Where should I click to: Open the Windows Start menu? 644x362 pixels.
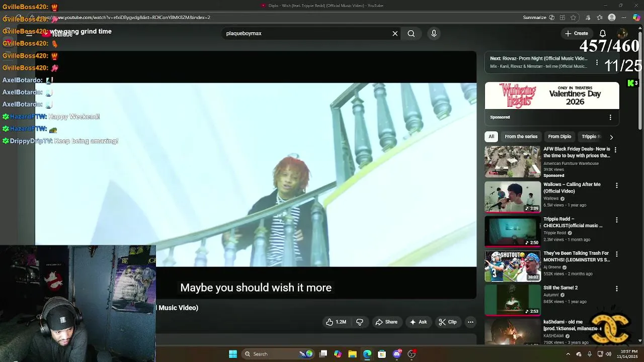pos(233,354)
